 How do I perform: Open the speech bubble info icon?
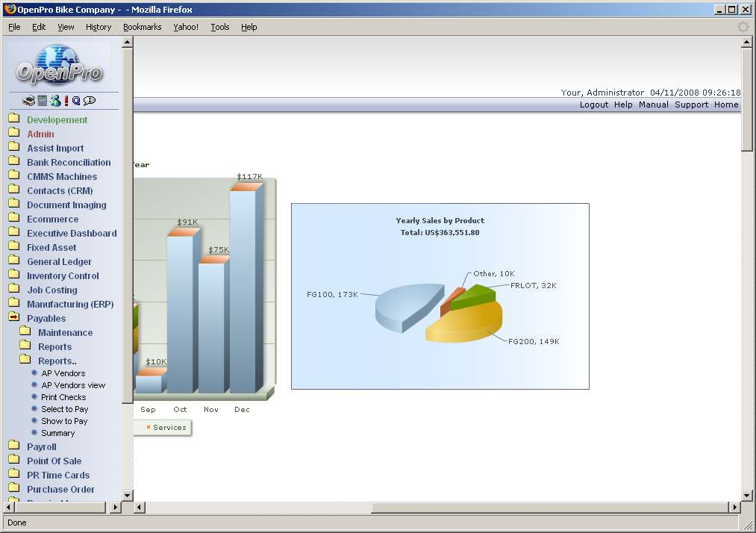pyautogui.click(x=90, y=101)
